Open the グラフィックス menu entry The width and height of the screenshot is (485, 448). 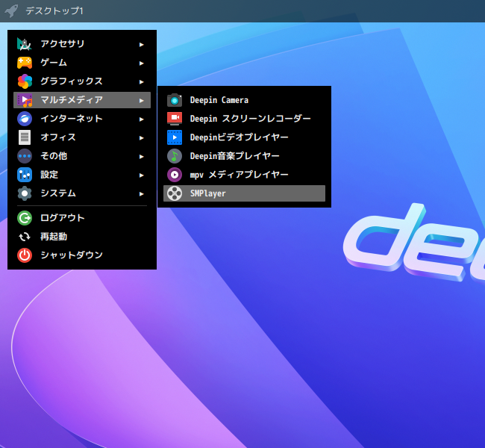point(82,81)
